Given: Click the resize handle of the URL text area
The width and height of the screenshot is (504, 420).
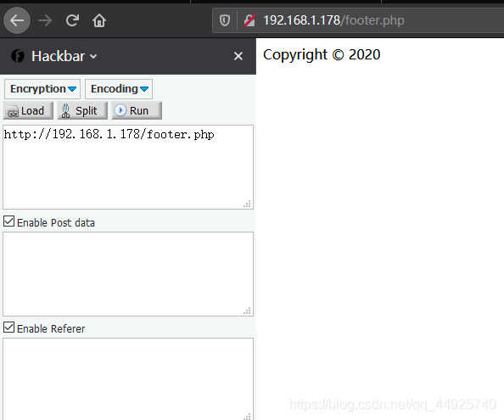Looking at the screenshot, I should pyautogui.click(x=247, y=204).
